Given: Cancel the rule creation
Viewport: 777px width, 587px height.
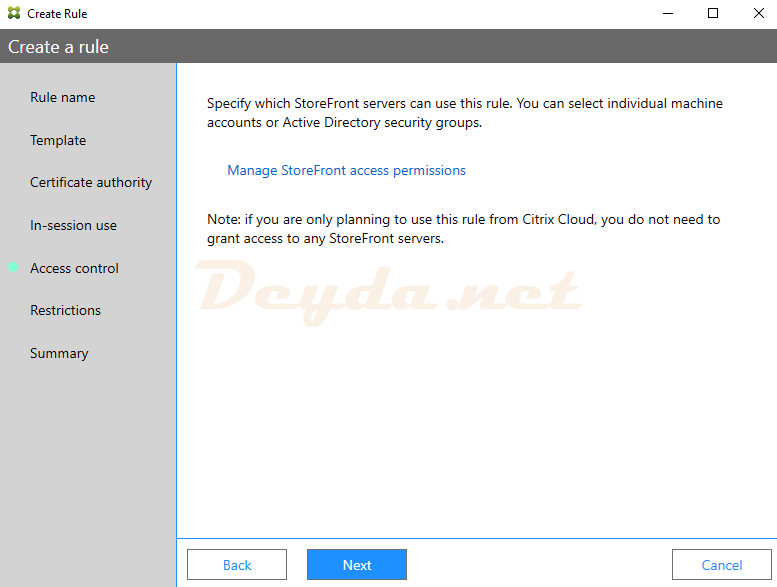Looking at the screenshot, I should pos(721,565).
